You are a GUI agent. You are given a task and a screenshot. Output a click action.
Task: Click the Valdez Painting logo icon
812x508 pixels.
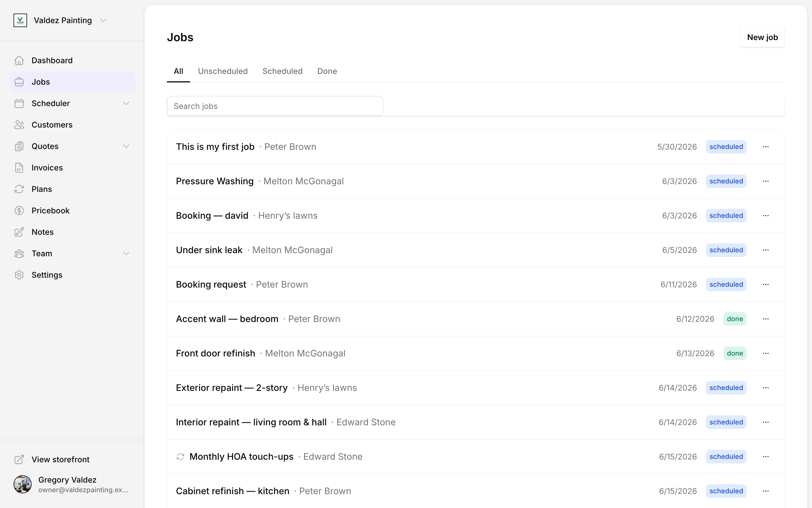point(20,21)
